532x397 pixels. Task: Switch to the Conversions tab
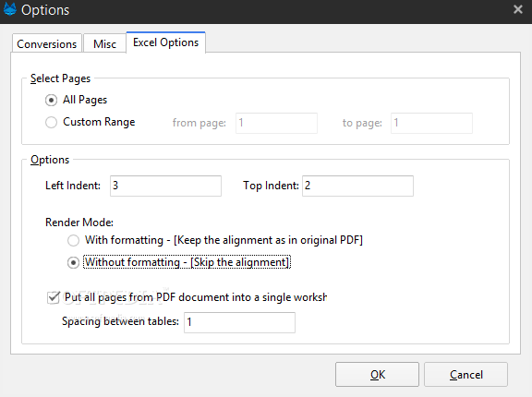tap(47, 43)
